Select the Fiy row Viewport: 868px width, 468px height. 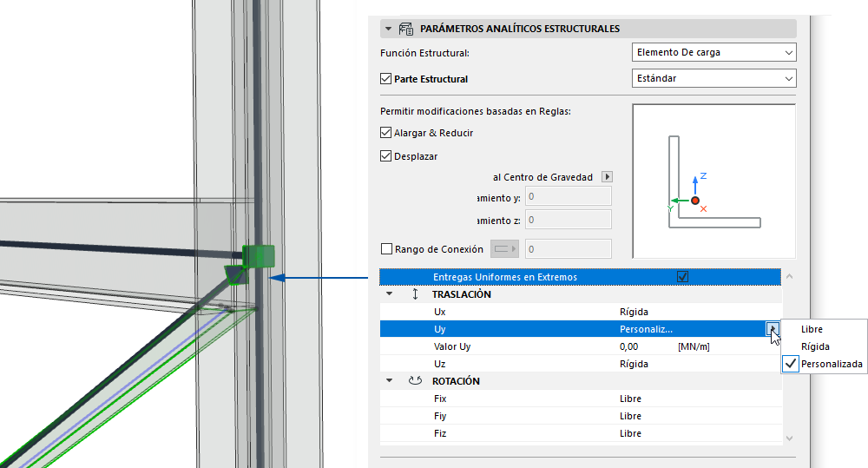[580, 416]
